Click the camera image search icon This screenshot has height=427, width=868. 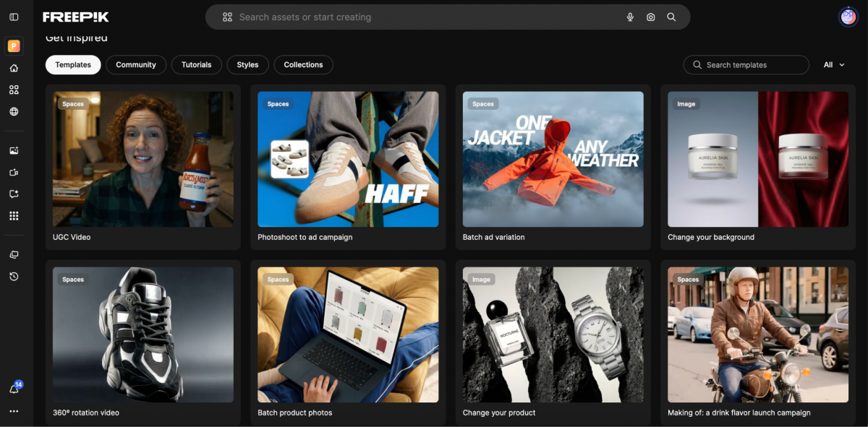tap(650, 17)
